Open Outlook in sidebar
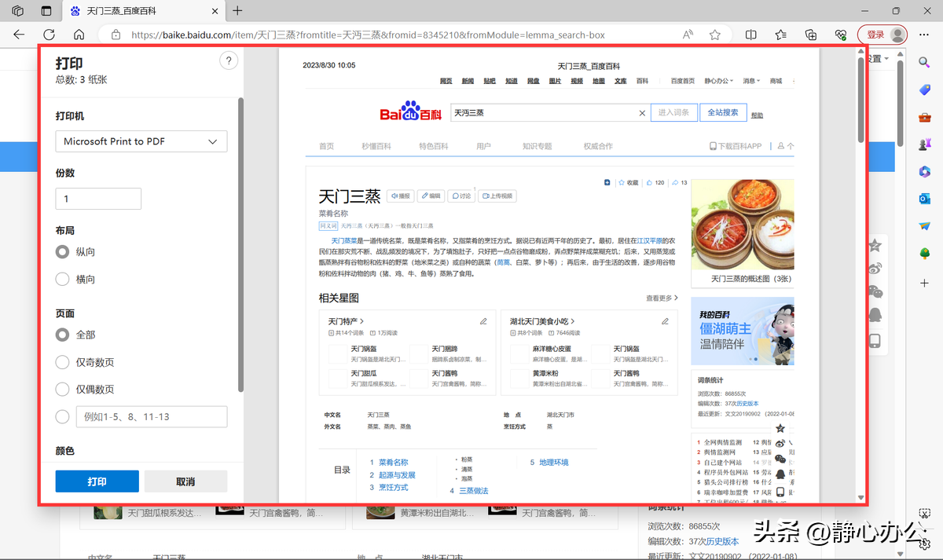943x560 pixels. [x=924, y=199]
